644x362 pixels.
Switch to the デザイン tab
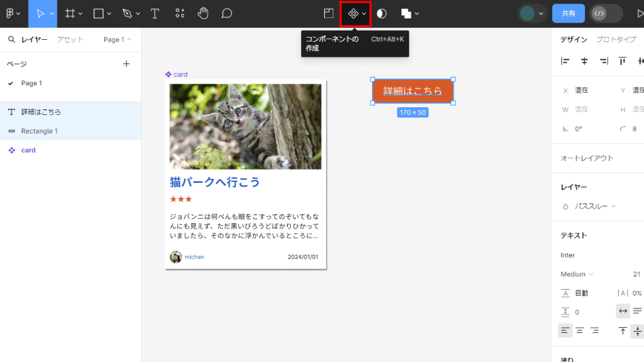[574, 40]
